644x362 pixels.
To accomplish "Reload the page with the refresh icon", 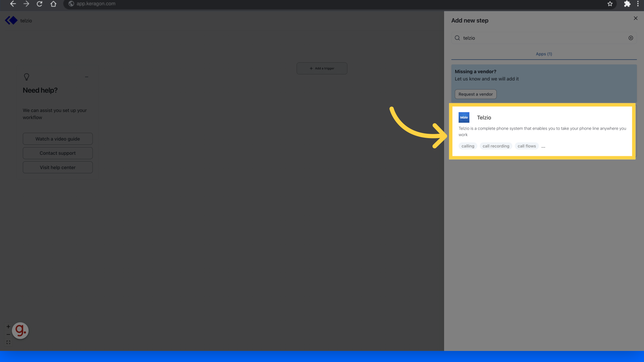I will (x=40, y=4).
